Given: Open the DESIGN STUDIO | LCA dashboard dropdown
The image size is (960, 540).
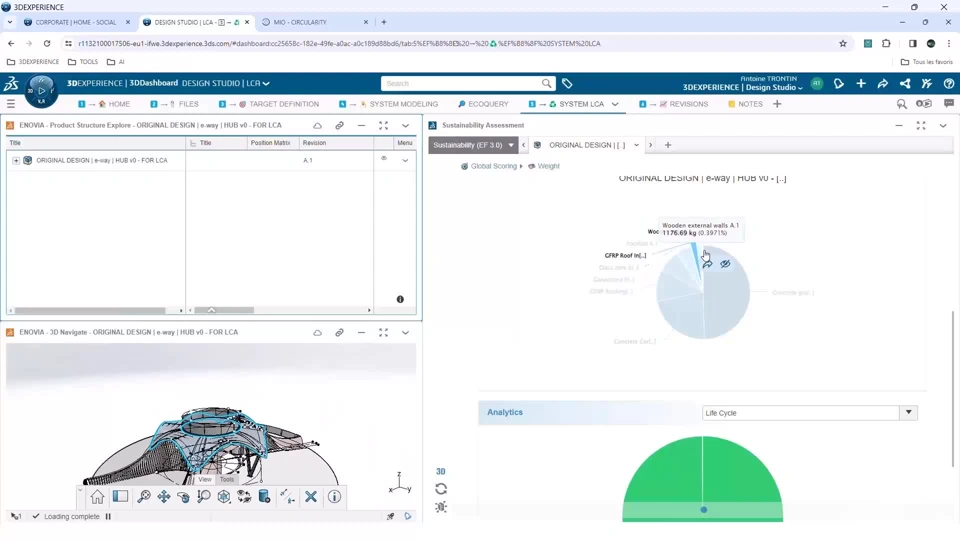Looking at the screenshot, I should click(266, 83).
